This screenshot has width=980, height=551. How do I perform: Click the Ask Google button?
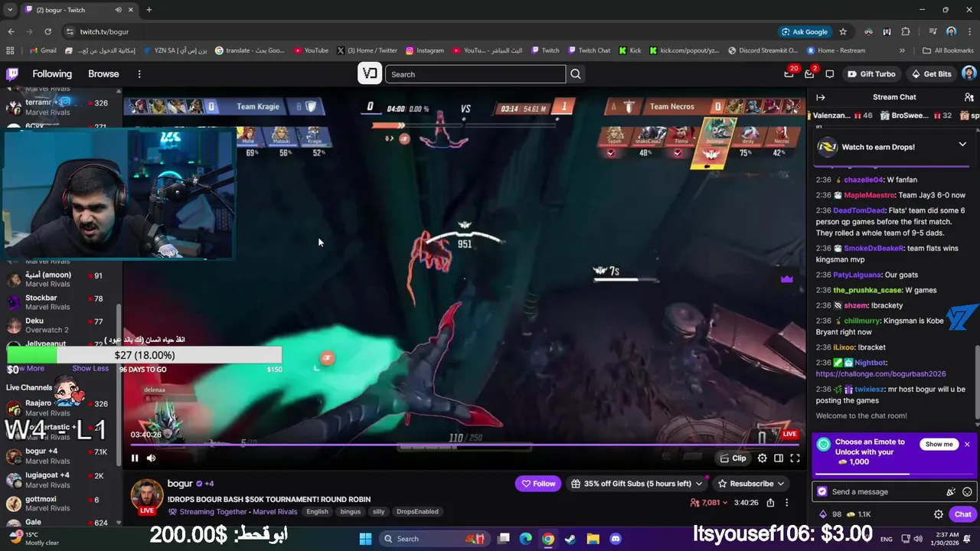coord(804,31)
